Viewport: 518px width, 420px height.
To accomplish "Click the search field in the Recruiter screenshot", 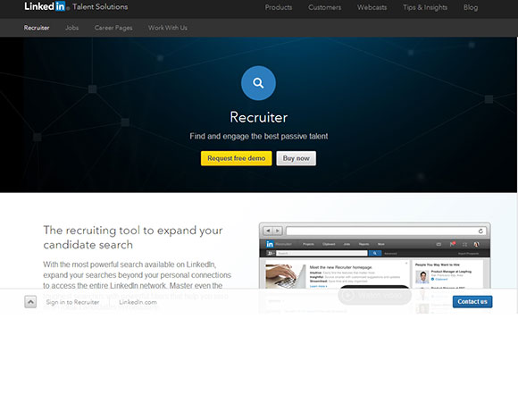I will click(322, 253).
